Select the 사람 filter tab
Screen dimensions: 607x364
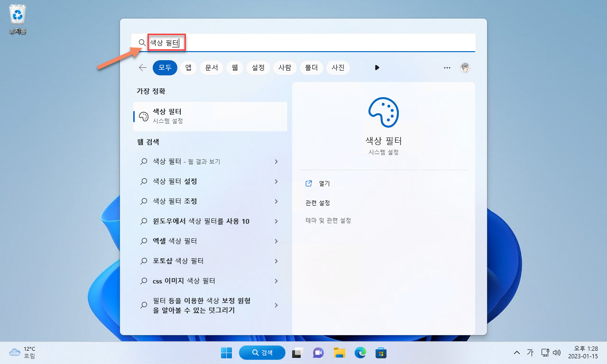285,68
